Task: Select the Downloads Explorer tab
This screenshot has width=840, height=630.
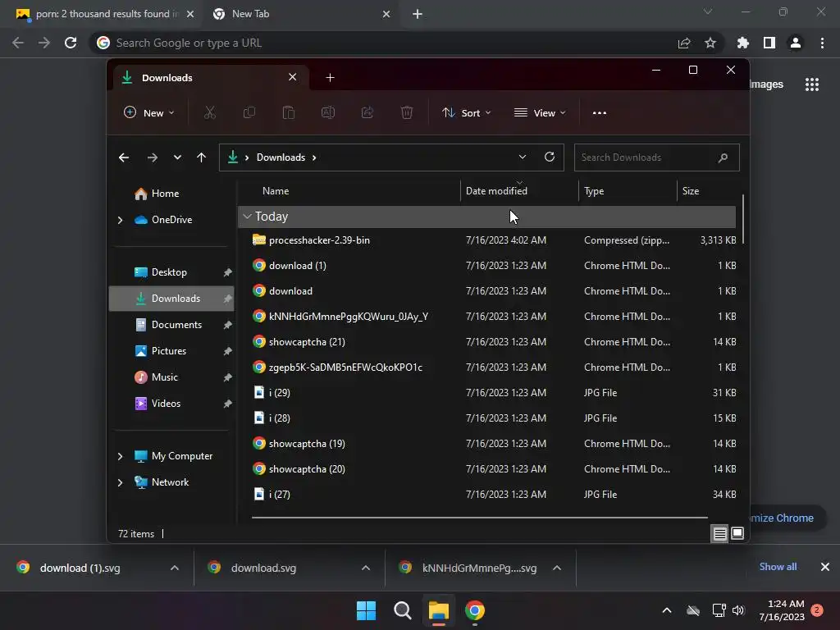Action: tap(211, 78)
